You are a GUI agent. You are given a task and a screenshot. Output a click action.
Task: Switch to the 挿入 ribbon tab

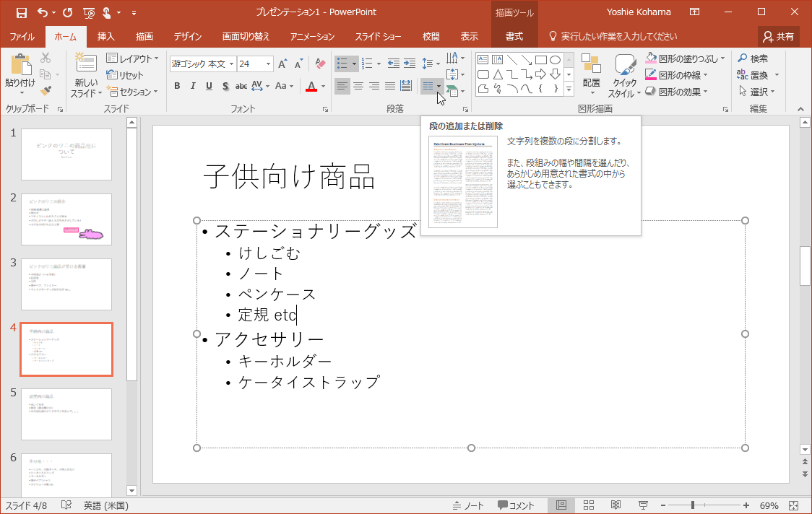(x=105, y=35)
